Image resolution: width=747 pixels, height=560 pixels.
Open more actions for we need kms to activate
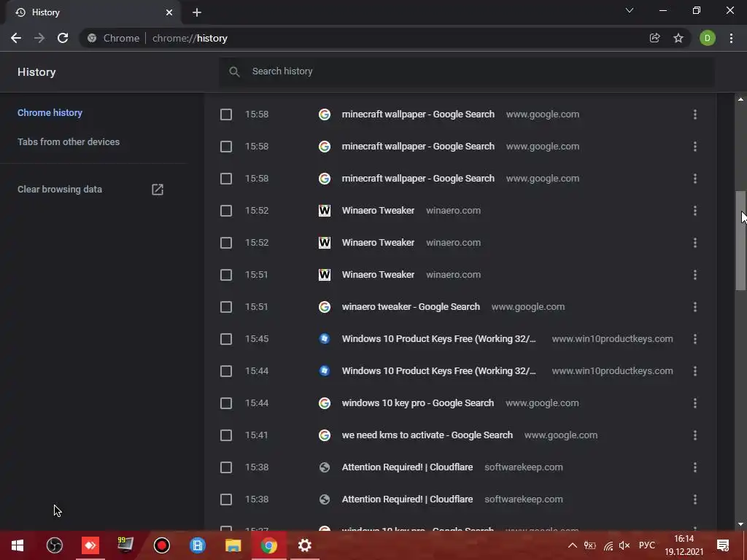point(695,435)
